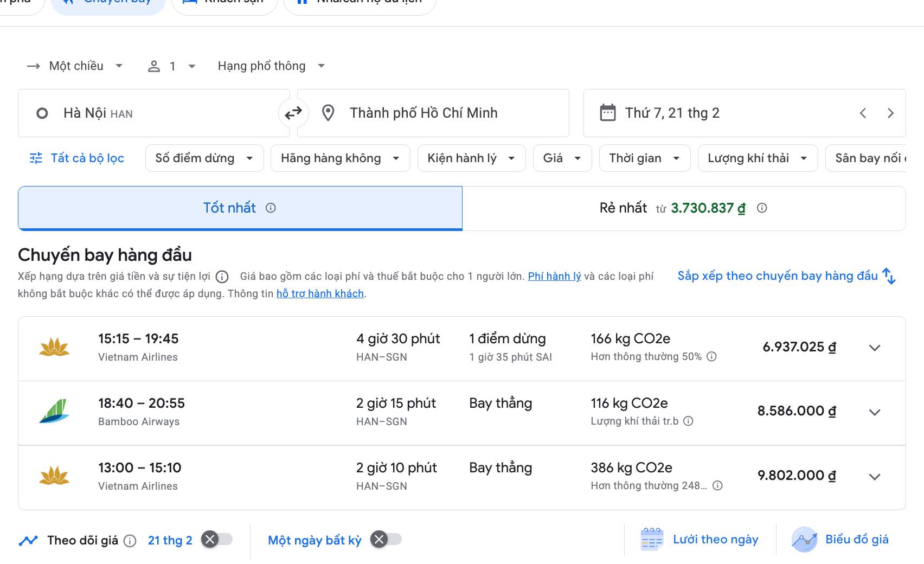This screenshot has height=564, width=924.
Task: Open info icon next to Tốt nhất
Action: tap(271, 208)
